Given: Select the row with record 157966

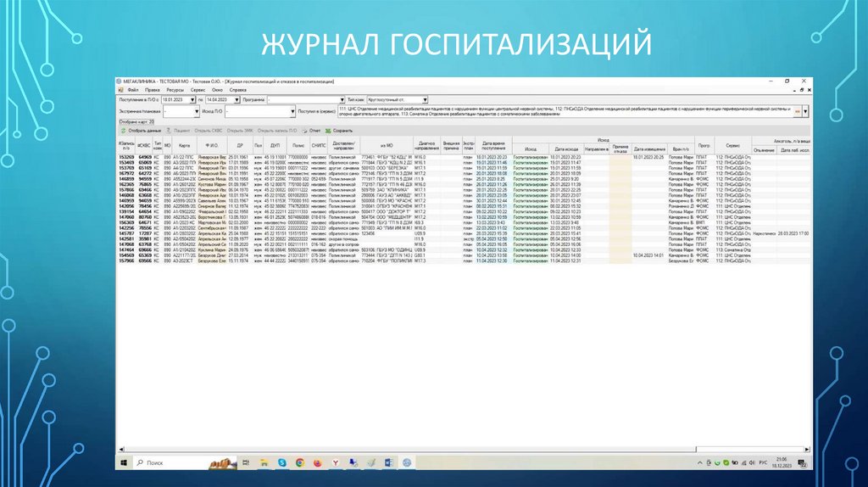Looking at the screenshot, I should point(464,260).
